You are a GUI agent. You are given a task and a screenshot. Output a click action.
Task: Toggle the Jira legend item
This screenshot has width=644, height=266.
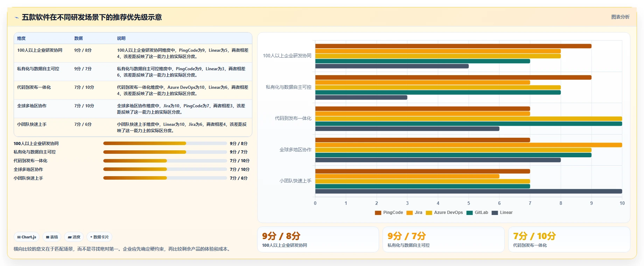click(x=414, y=213)
